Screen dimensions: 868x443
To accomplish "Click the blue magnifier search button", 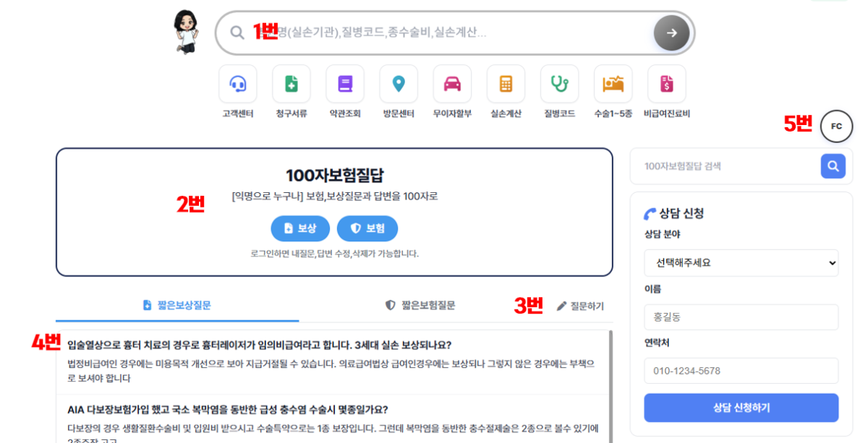I will [833, 166].
